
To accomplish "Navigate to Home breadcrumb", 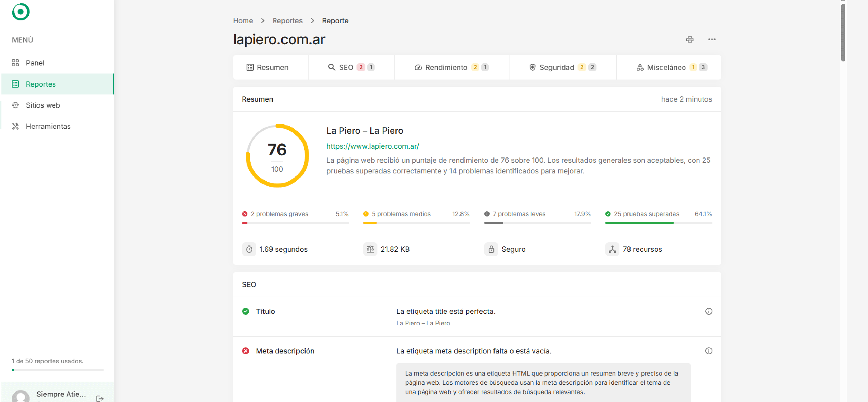I will coord(243,21).
